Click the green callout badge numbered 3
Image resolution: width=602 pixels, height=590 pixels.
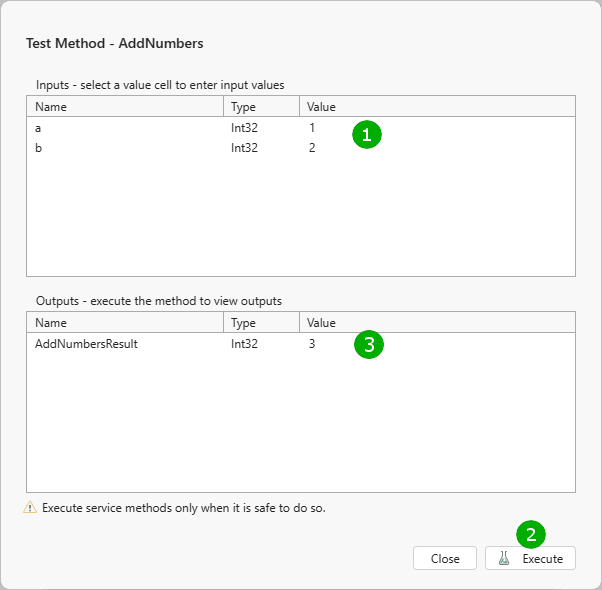[x=369, y=346]
